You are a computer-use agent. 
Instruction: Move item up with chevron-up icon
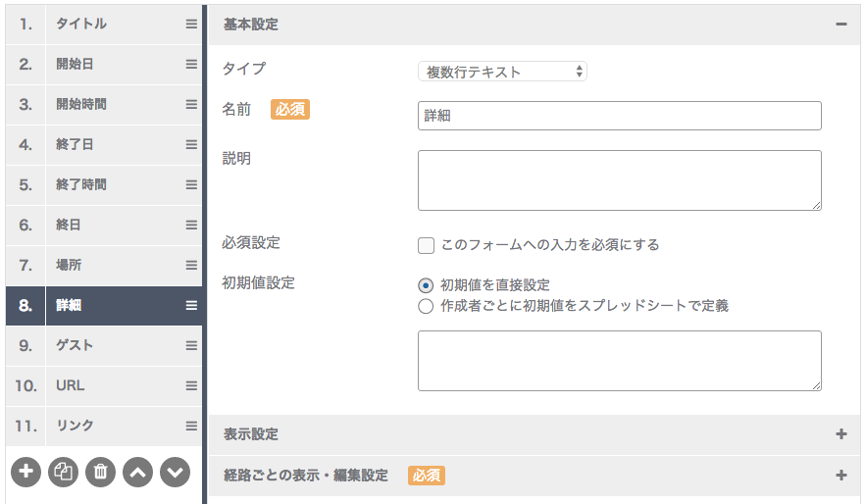(x=137, y=472)
